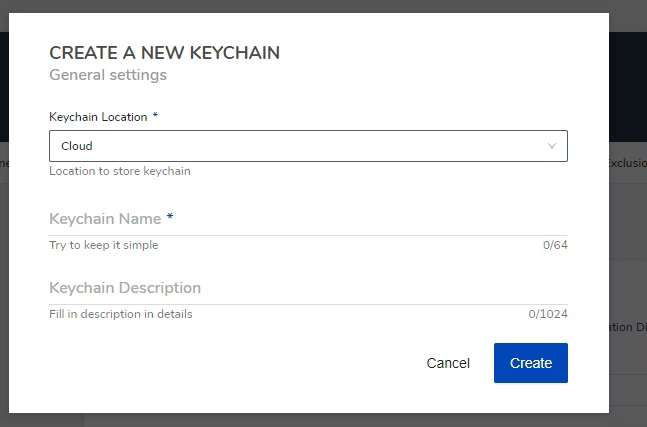Viewport: 647px width, 427px height.
Task: Open the Cloud location combo box
Action: pos(308,146)
